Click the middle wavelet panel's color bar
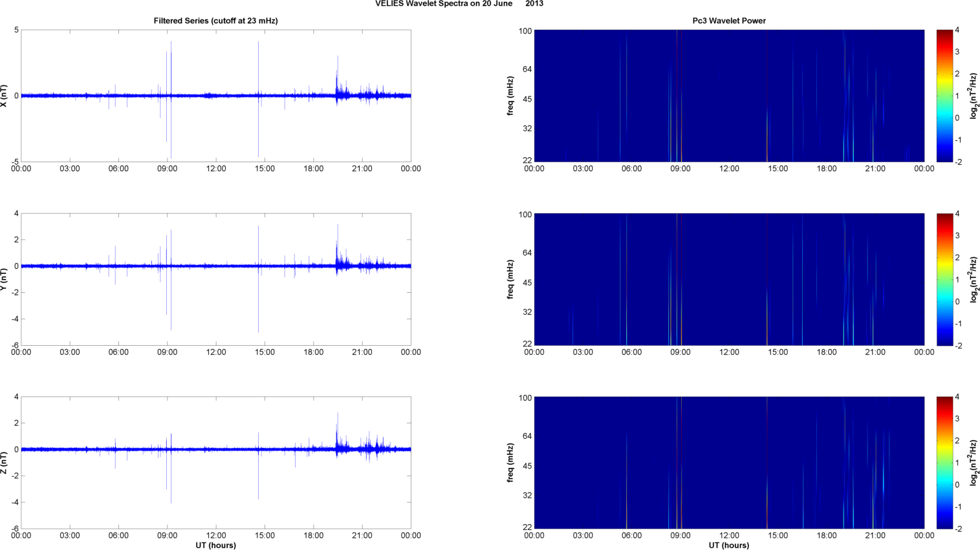 pos(944,279)
